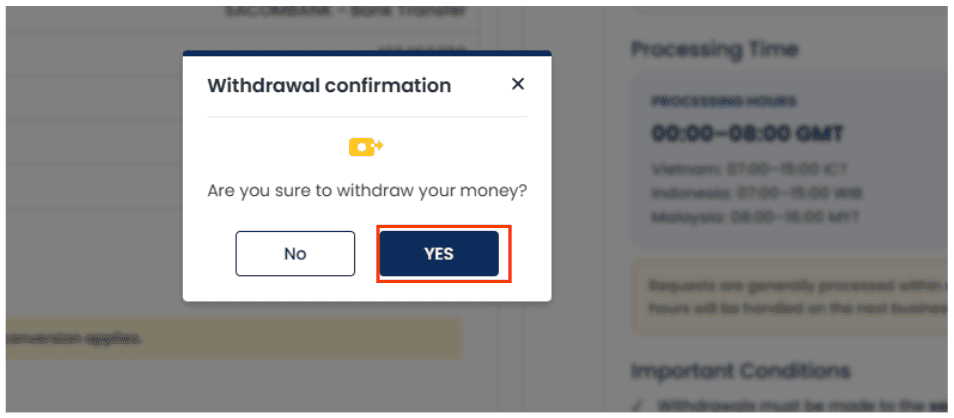Click the Withdrawal confirmation dialog title
Viewport: 954px width, 418px height.
[329, 85]
